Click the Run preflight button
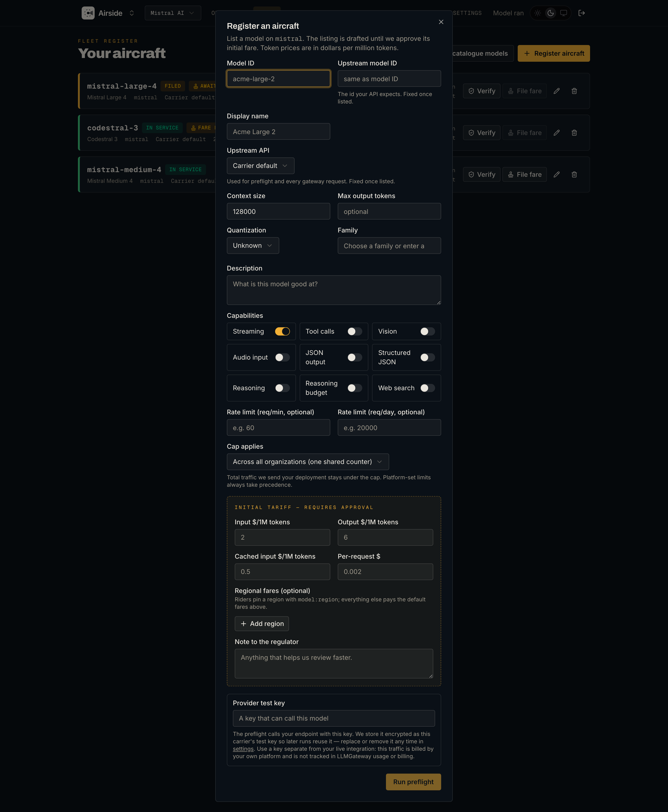668x812 pixels. [413, 782]
